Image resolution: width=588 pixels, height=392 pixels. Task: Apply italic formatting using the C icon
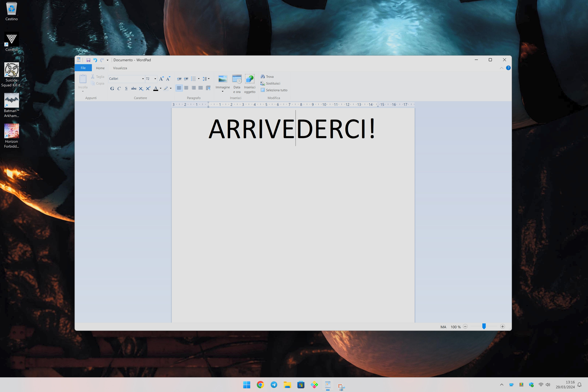119,88
